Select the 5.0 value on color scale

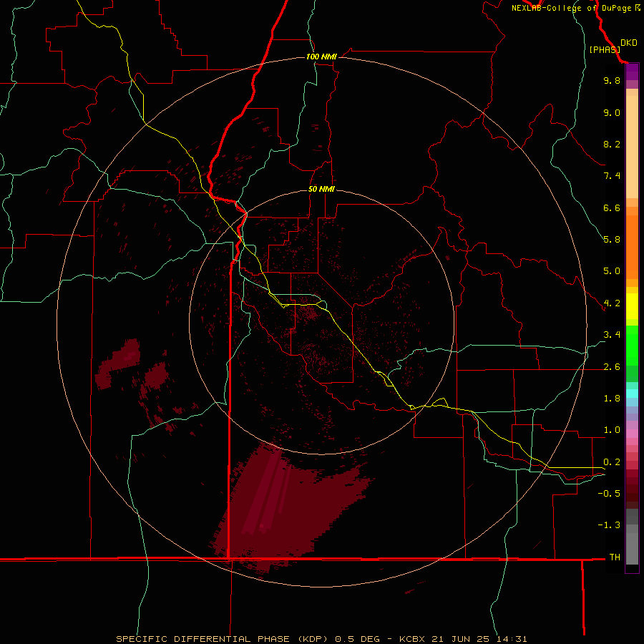click(x=612, y=271)
